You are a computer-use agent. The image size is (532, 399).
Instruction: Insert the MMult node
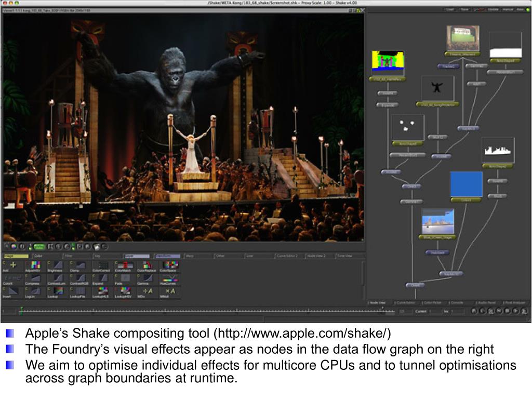click(x=169, y=292)
